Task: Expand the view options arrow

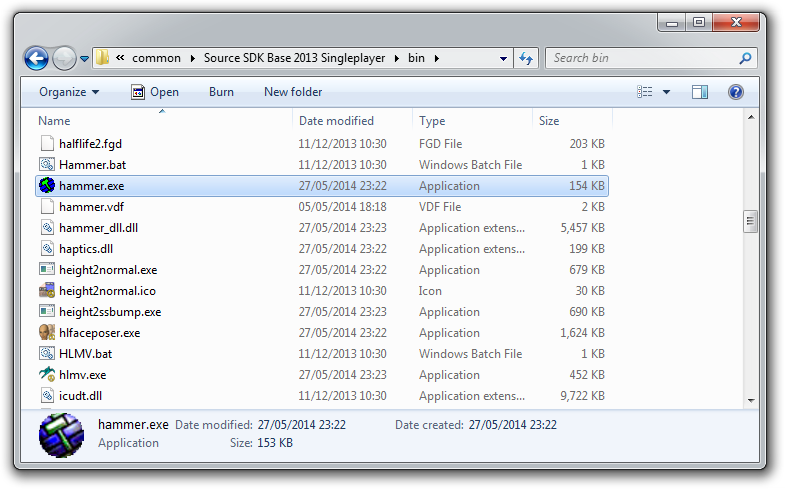Action: [666, 92]
